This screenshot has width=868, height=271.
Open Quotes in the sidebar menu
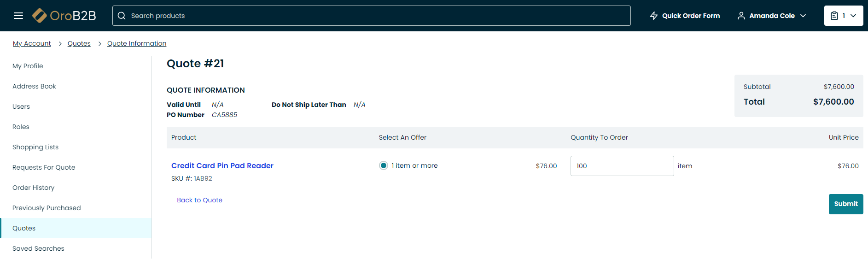[x=24, y=228]
